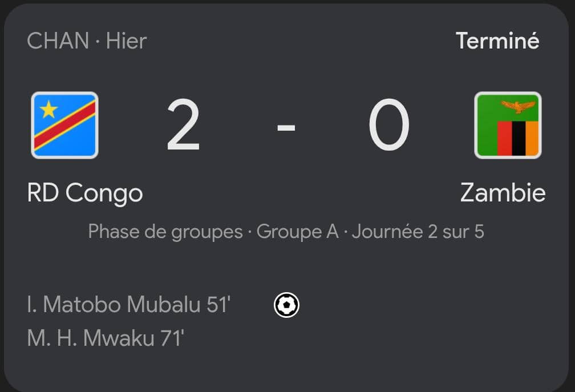The width and height of the screenshot is (575, 392).
Task: Click the RD Congo flag icon
Action: pos(64,125)
